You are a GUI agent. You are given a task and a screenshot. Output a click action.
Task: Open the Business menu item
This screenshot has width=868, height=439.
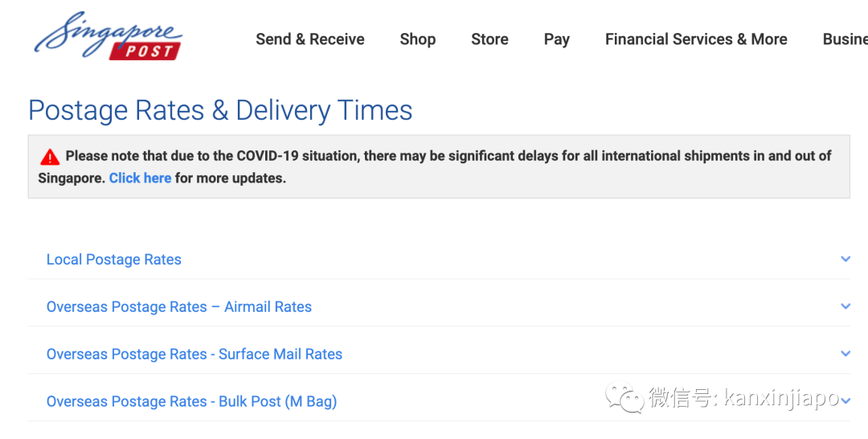(x=844, y=39)
